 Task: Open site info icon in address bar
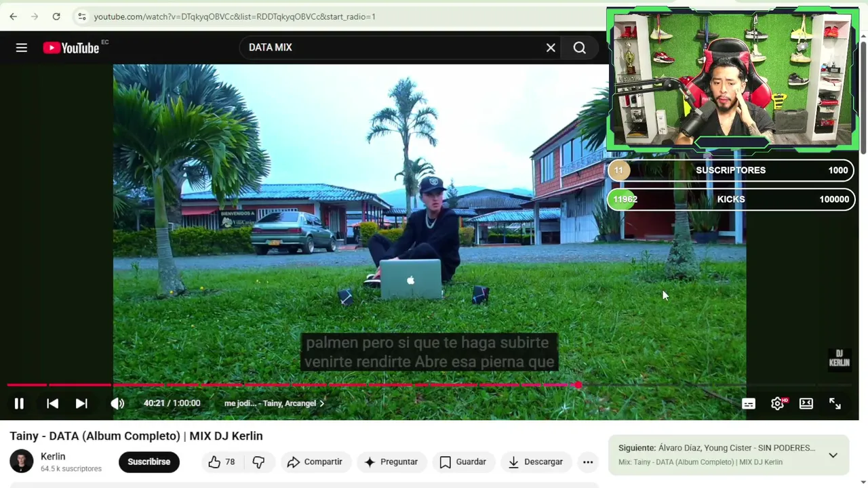click(81, 16)
